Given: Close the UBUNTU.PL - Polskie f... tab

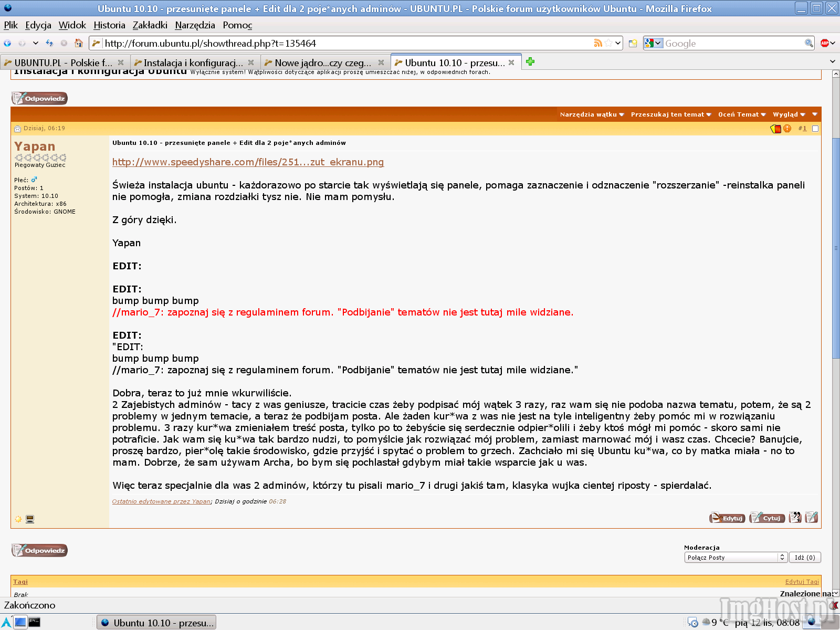Looking at the screenshot, I should [121, 62].
